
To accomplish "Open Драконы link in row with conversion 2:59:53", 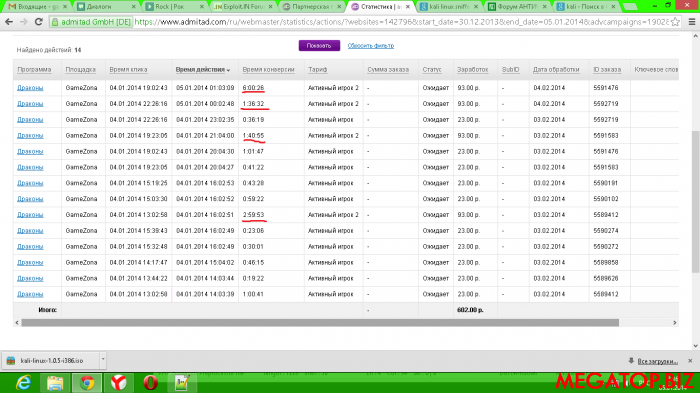I will pyautogui.click(x=30, y=215).
